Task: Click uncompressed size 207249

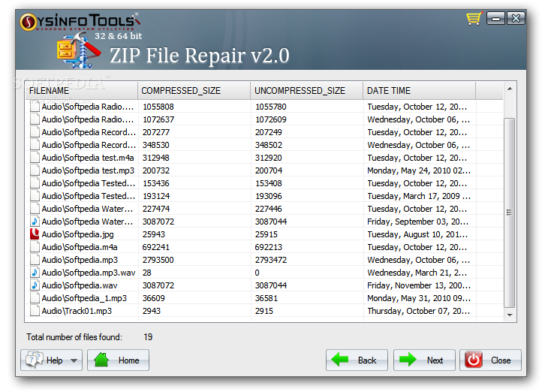Action: point(268,132)
